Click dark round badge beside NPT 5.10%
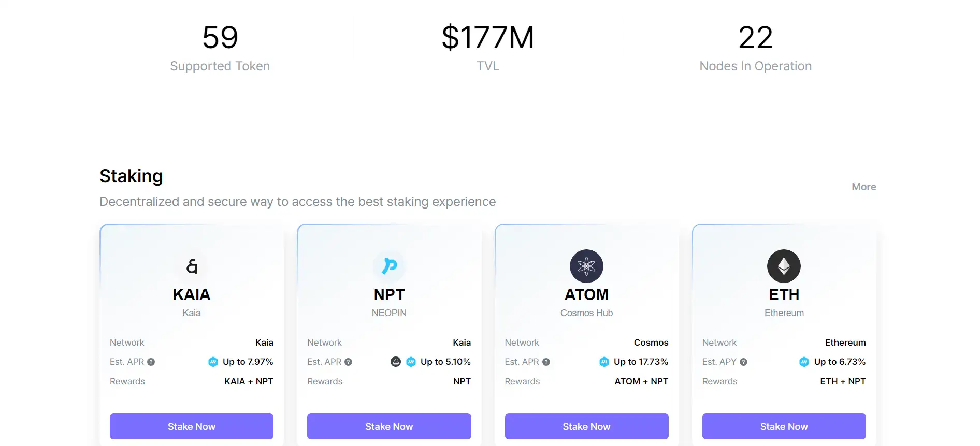The image size is (980, 446). click(396, 362)
